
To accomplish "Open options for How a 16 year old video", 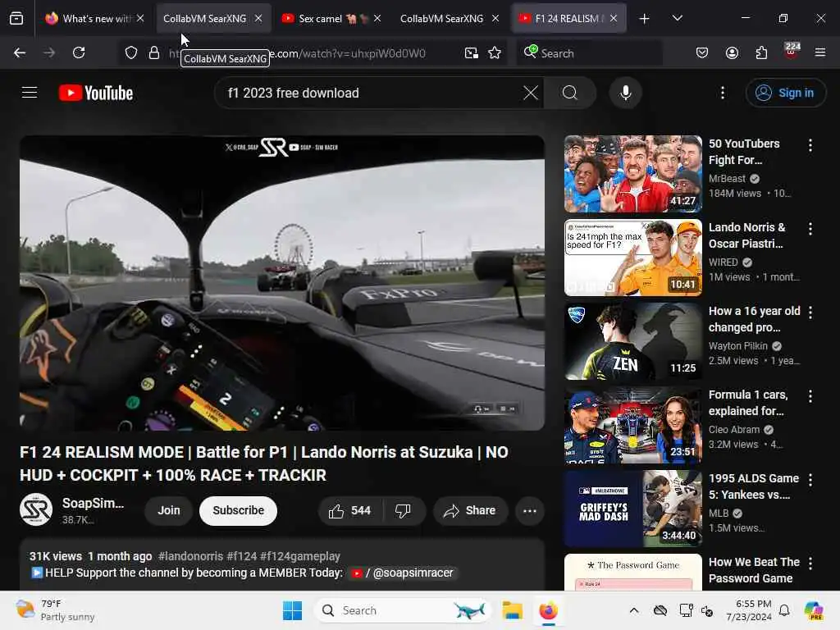I will point(810,313).
